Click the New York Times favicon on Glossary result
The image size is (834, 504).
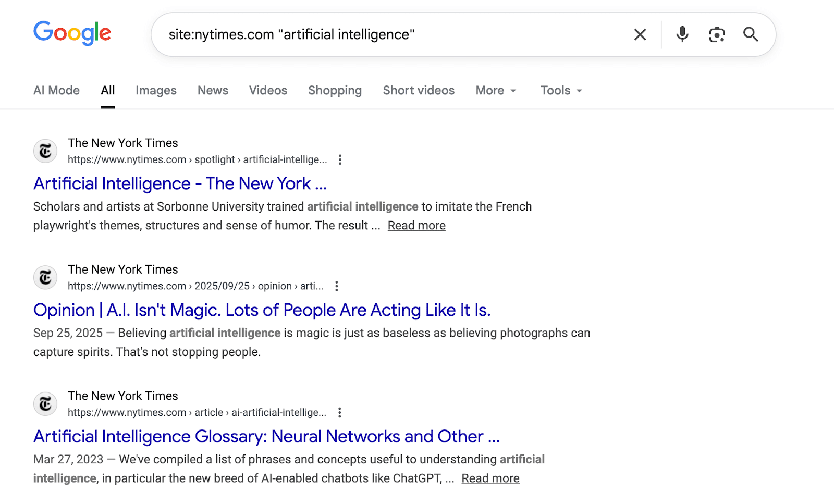tap(45, 403)
